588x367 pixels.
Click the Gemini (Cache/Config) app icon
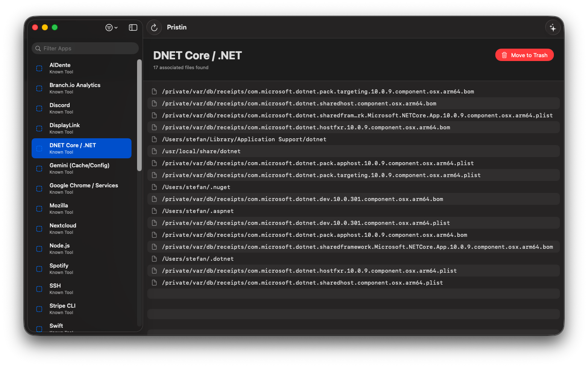tap(39, 169)
